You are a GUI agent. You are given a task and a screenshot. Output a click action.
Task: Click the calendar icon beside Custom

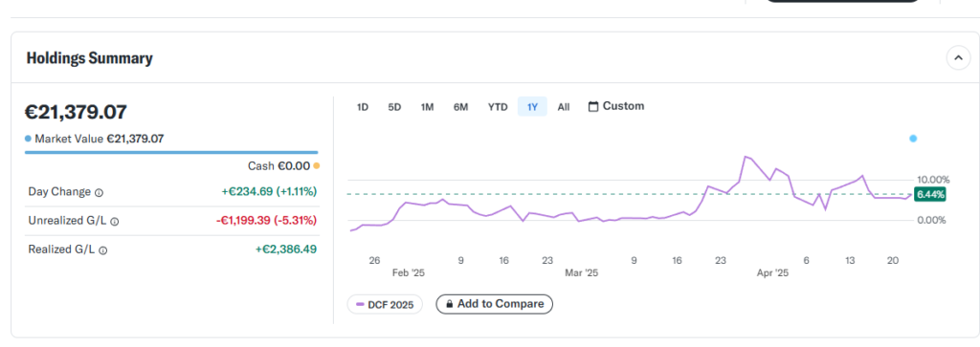tap(593, 107)
